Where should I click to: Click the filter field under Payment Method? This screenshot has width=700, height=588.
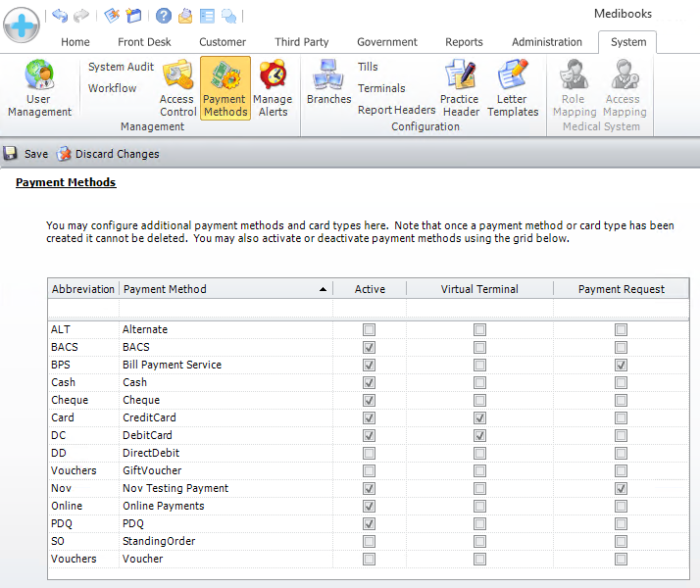pos(225,309)
